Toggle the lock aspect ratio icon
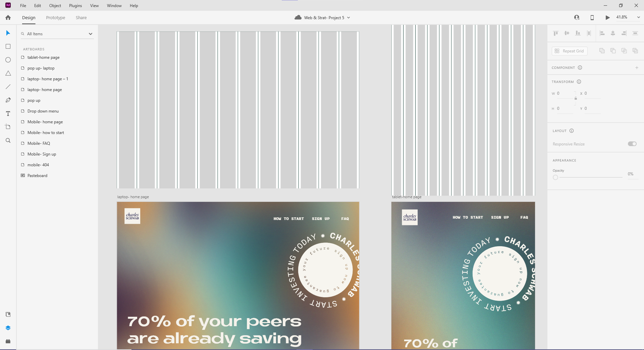Viewport: 644px width, 350px height. [x=576, y=98]
